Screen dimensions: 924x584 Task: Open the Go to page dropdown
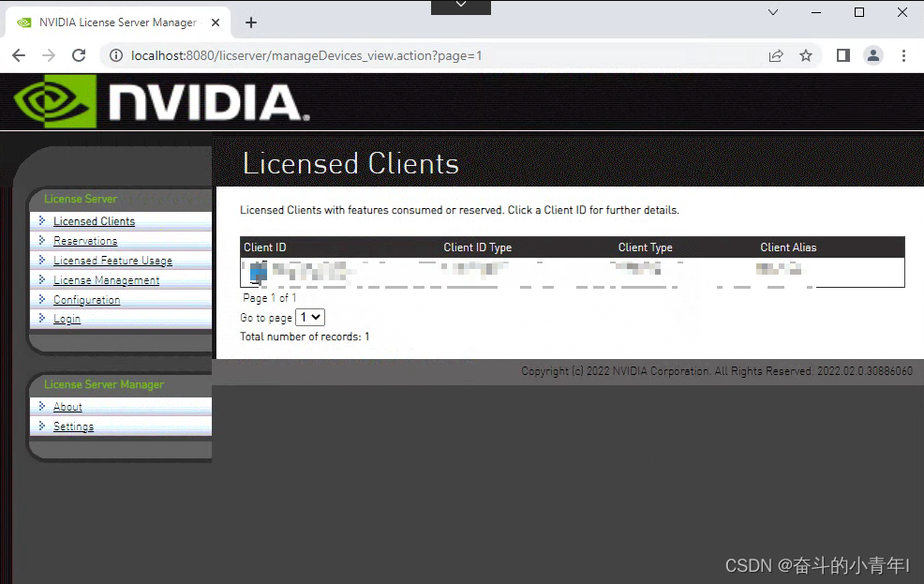(309, 317)
